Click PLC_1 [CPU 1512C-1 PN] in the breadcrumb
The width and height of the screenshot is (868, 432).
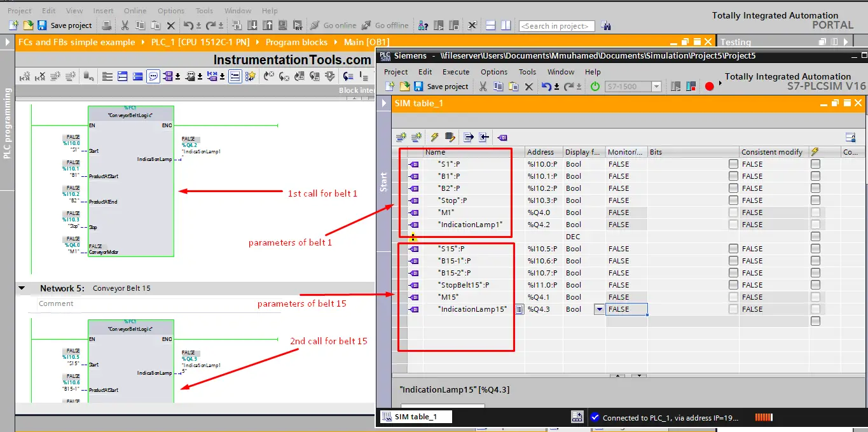click(x=201, y=42)
